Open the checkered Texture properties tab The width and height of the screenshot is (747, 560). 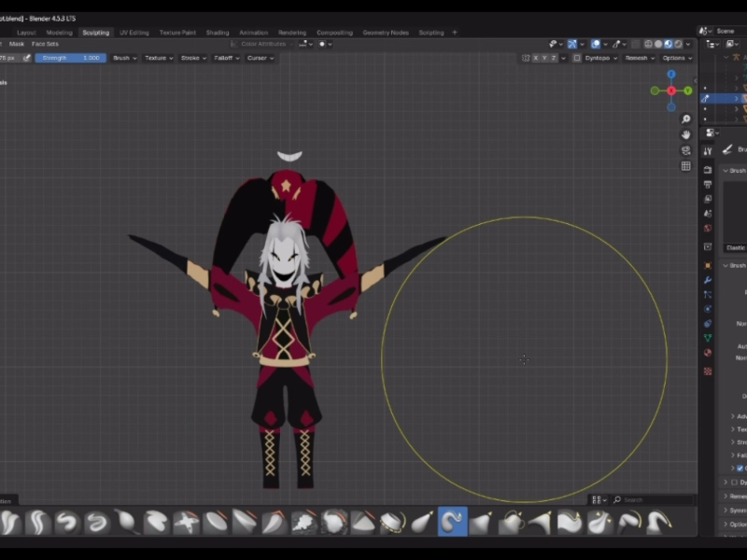708,371
